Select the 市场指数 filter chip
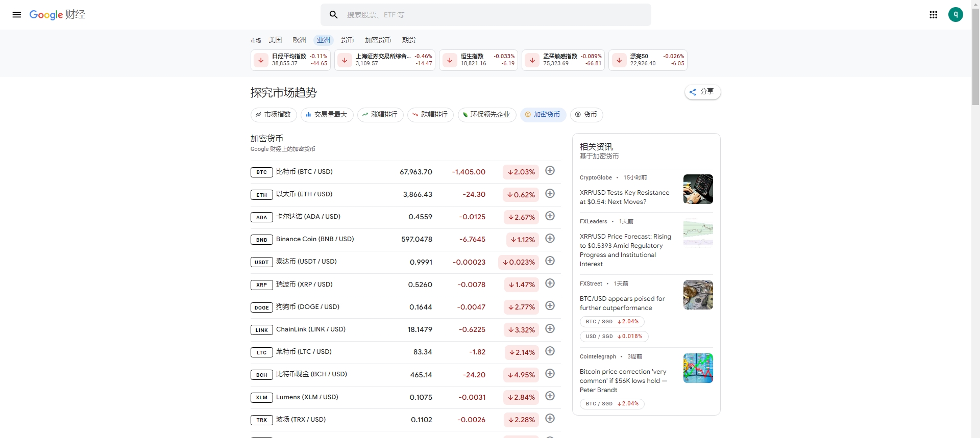The width and height of the screenshot is (980, 438). point(274,115)
